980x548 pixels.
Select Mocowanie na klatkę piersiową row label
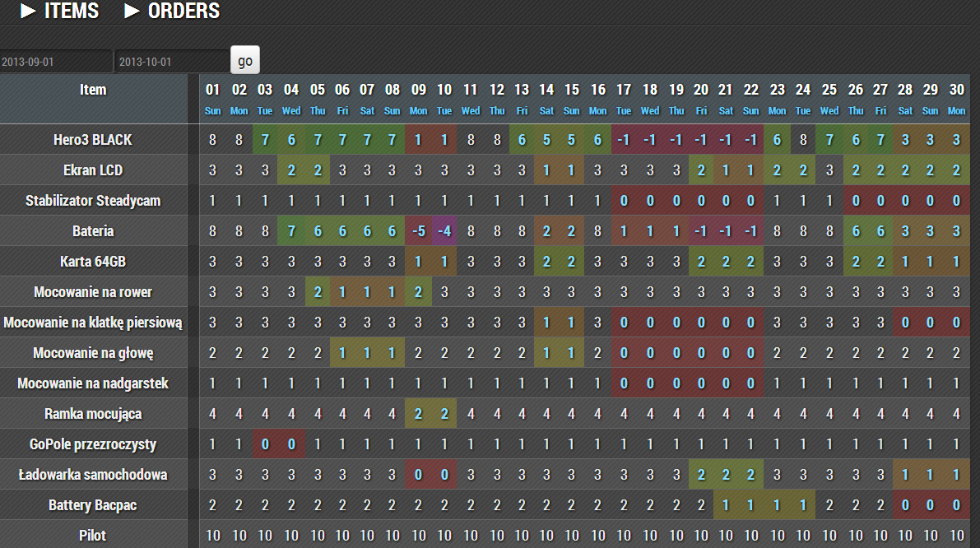tap(93, 323)
